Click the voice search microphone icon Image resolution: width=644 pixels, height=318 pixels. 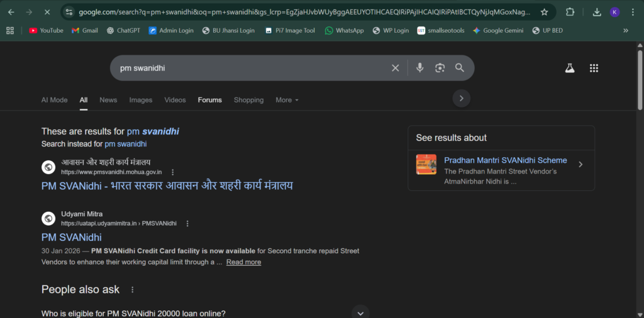[x=419, y=68]
